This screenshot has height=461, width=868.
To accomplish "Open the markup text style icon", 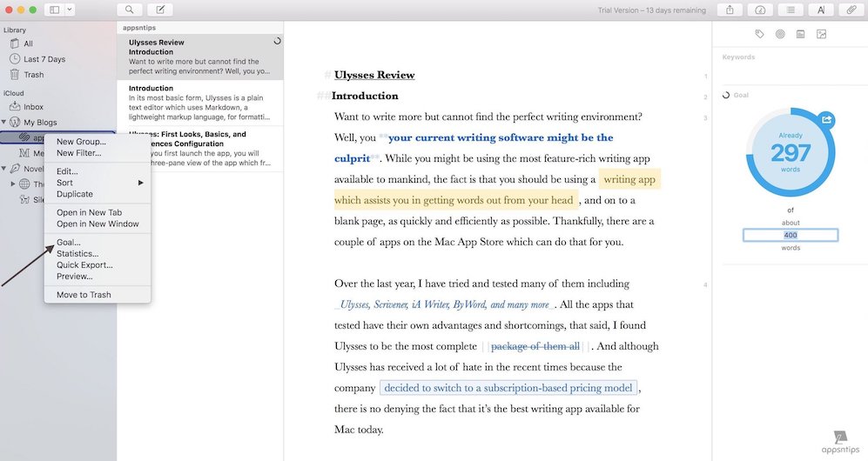I will coord(820,10).
